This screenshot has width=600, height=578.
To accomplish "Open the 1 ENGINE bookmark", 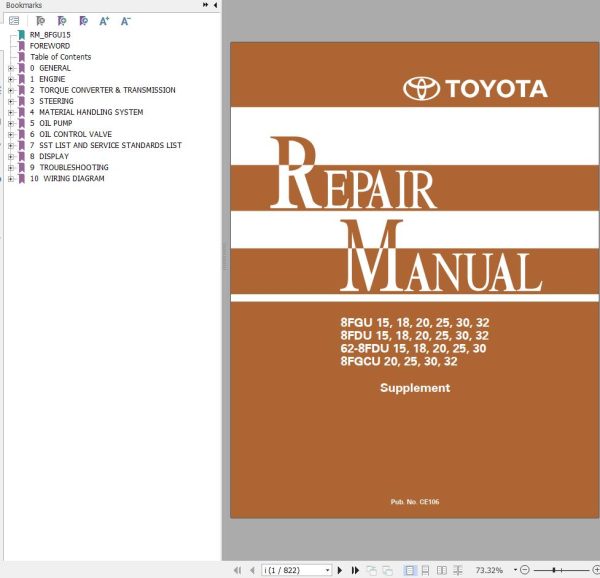I will 47,79.
